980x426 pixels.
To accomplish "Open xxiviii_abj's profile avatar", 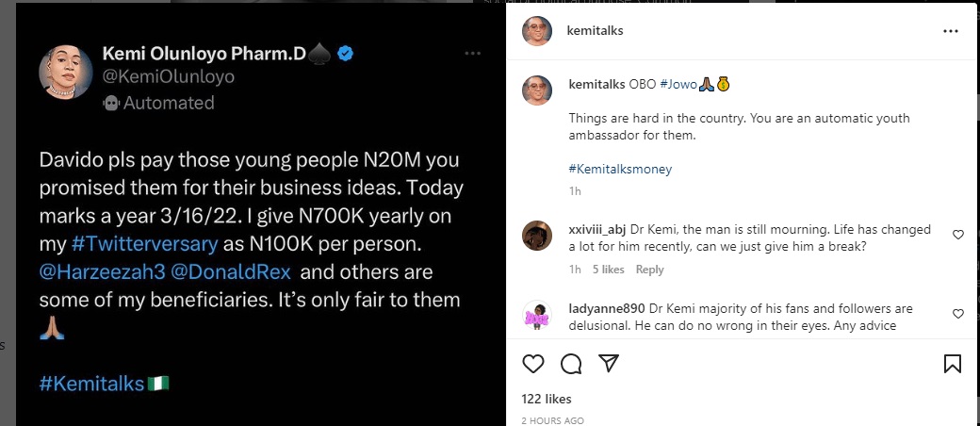I will (536, 236).
